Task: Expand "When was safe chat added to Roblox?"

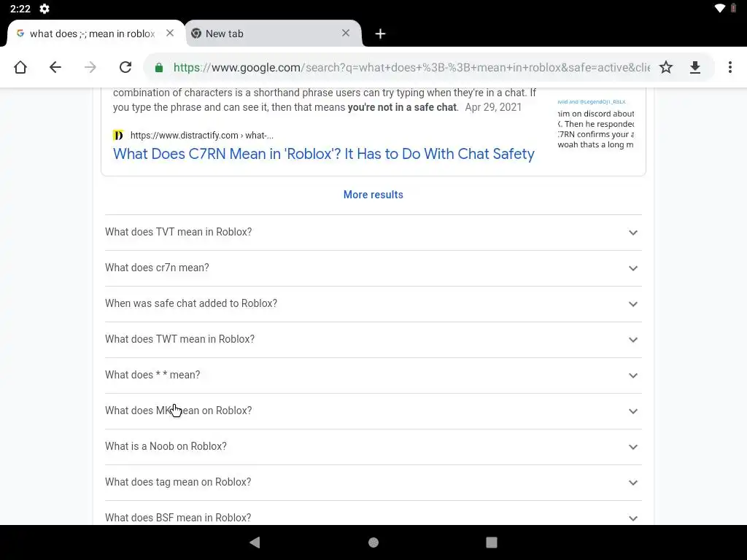Action: pos(373,304)
